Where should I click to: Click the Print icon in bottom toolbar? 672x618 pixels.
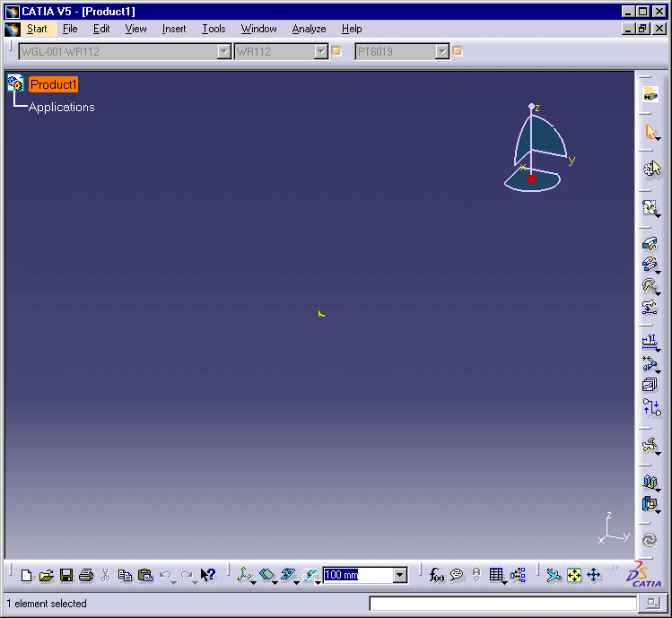click(x=86, y=575)
